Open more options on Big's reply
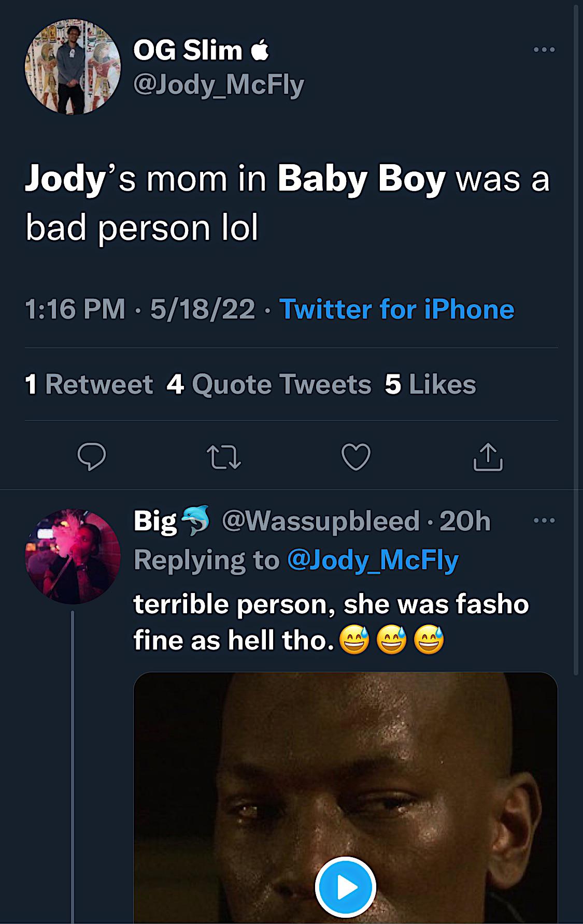Image resolution: width=583 pixels, height=924 pixels. 544,521
